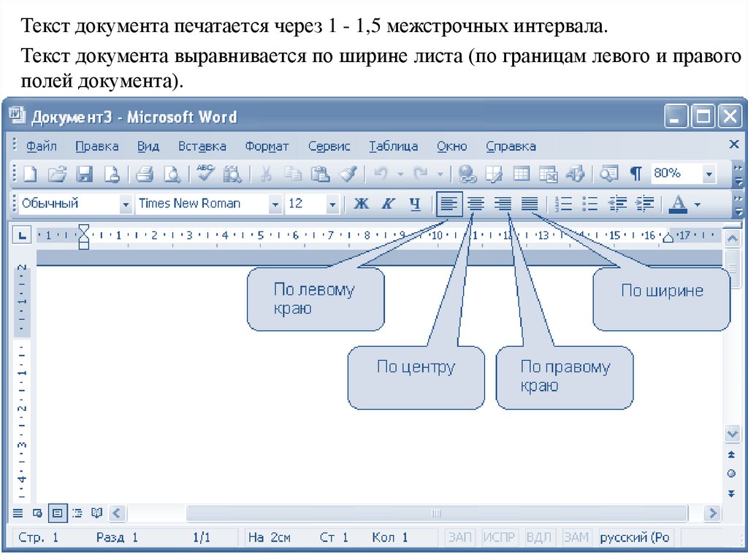Click the horizontal scrollbar thumb
The height and width of the screenshot is (560, 748).
tap(437, 513)
